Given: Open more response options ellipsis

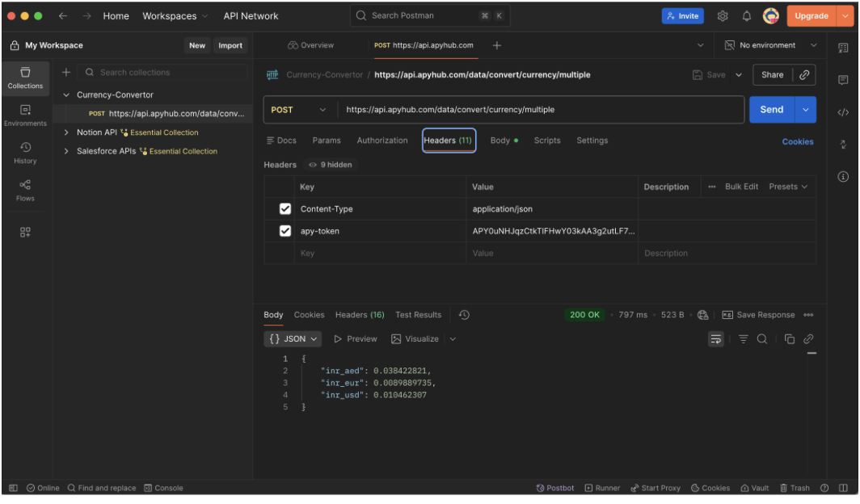Looking at the screenshot, I should click(808, 315).
